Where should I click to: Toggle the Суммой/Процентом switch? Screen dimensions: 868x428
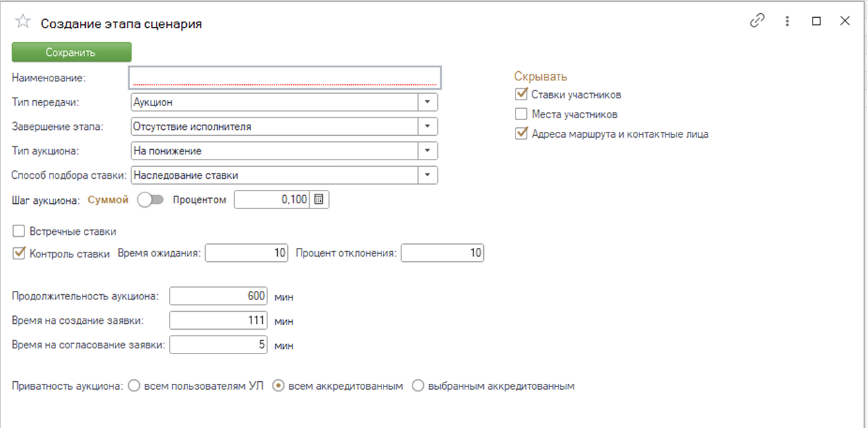150,200
